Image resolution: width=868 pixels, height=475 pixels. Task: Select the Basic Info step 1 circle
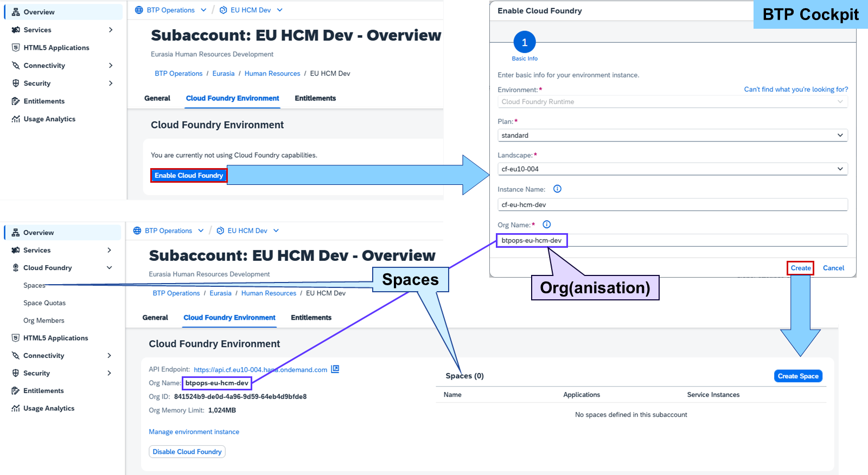tap(524, 42)
